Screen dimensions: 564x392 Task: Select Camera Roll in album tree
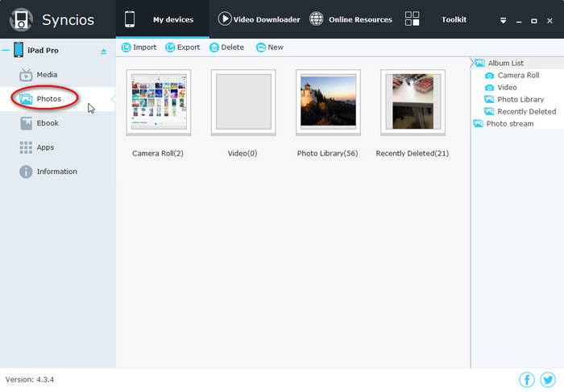[518, 76]
